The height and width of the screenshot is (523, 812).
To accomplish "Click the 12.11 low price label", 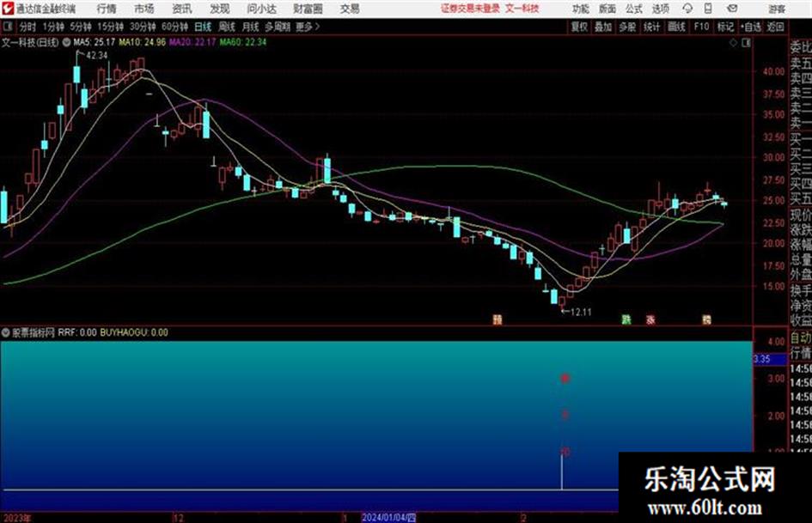I will [x=581, y=312].
